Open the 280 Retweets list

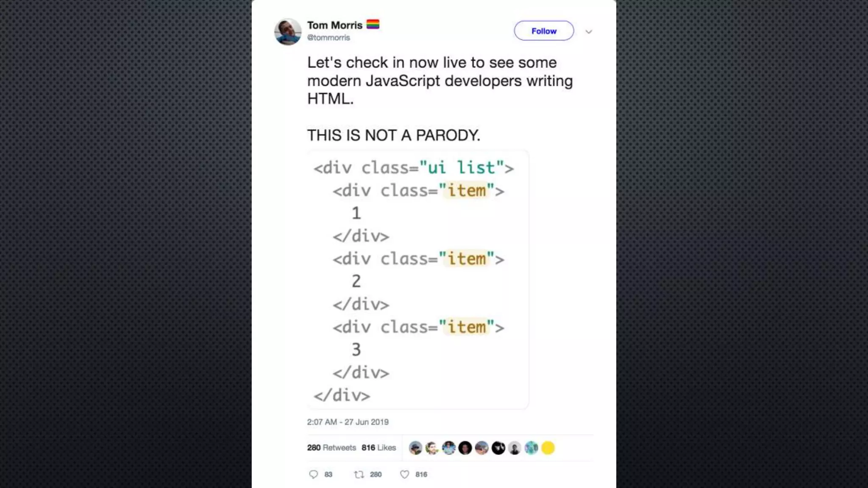pos(331,448)
